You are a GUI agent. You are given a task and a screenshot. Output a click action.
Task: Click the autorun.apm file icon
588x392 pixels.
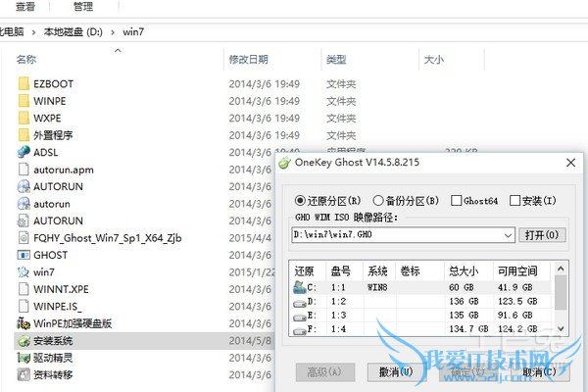coord(24,170)
